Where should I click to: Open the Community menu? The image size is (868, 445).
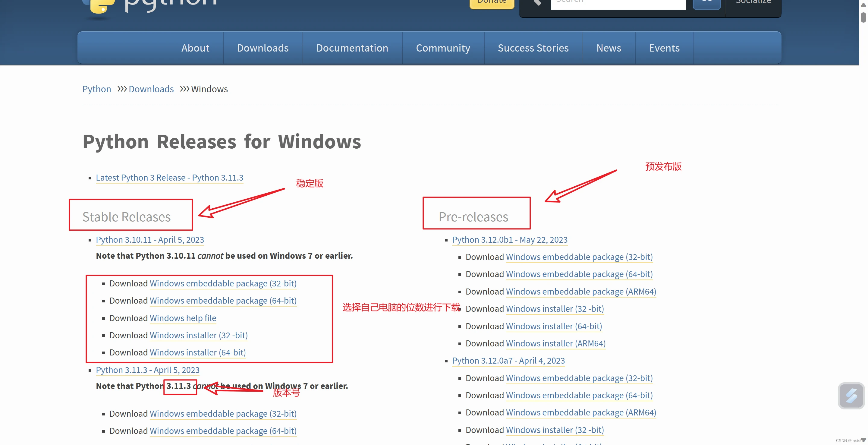443,48
